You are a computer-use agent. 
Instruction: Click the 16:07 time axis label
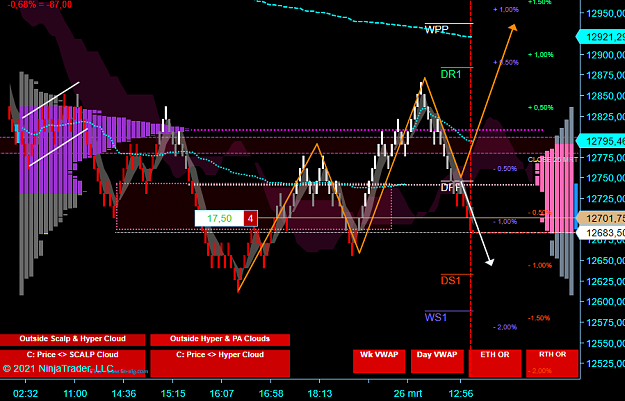pyautogui.click(x=222, y=394)
